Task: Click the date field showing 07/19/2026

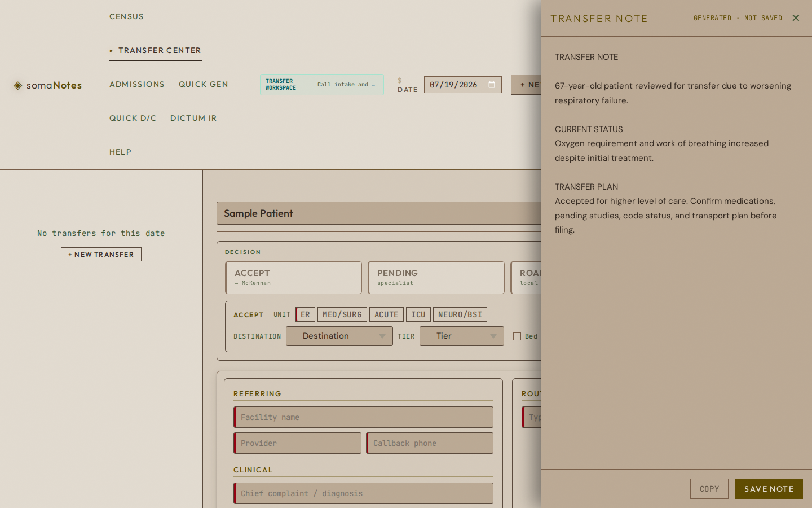Action: tap(463, 85)
